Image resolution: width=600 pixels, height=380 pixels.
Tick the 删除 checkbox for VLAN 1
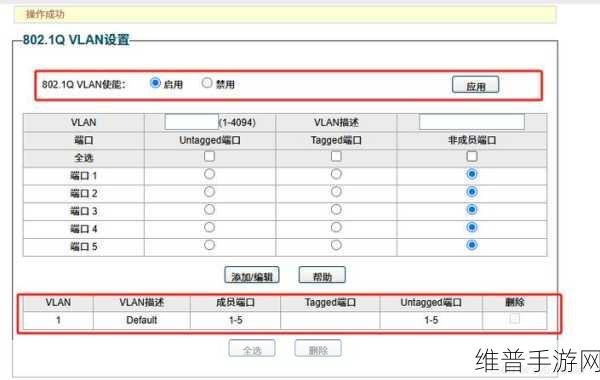coord(515,318)
